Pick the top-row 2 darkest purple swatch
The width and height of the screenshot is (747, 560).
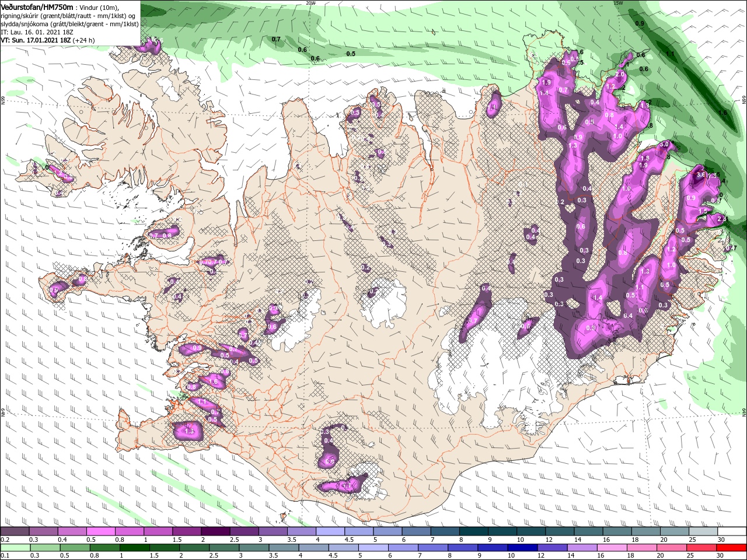[x=215, y=531]
